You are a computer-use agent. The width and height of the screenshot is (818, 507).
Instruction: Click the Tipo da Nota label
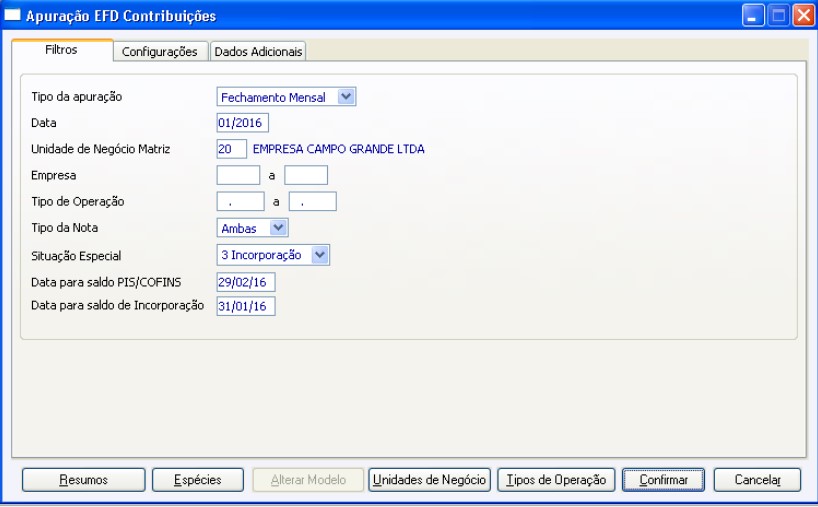65,228
